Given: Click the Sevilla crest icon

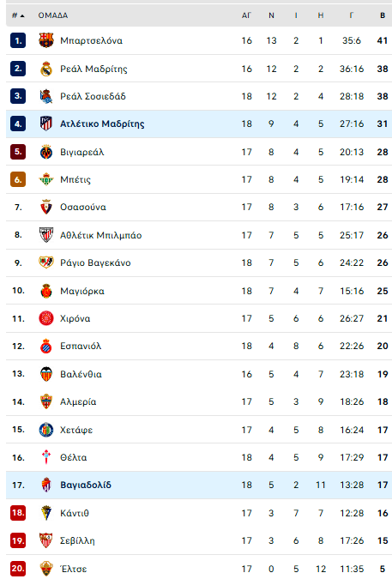Looking at the screenshot, I should [x=46, y=540].
